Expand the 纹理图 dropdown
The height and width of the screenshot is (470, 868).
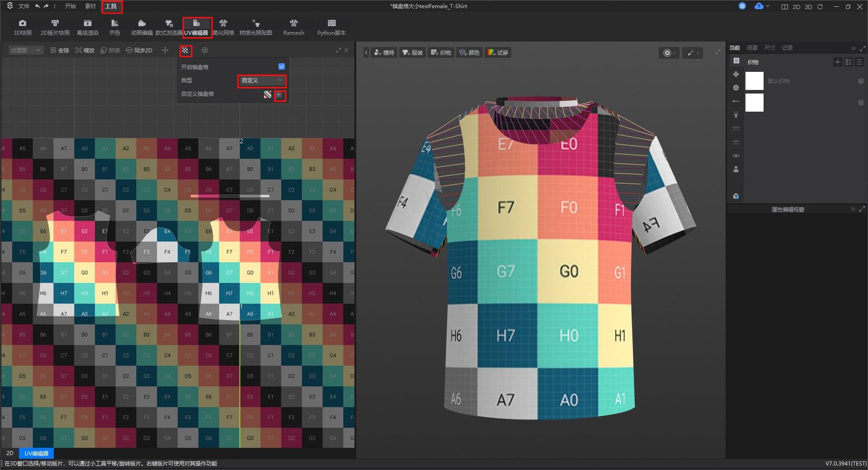pos(25,51)
